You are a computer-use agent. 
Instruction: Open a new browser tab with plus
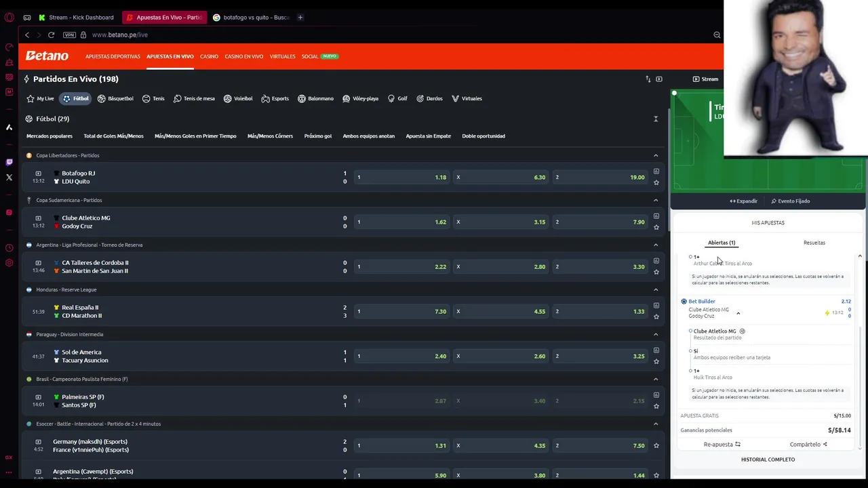coord(300,18)
